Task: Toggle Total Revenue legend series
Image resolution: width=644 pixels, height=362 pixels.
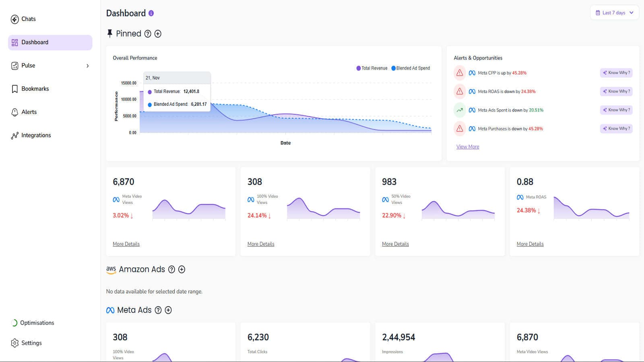Action: [x=372, y=68]
